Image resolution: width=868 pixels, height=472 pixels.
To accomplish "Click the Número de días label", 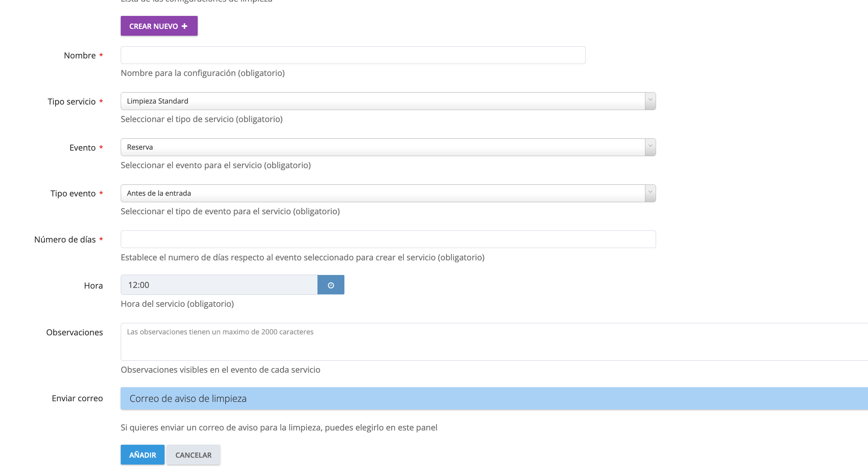I will [65, 240].
